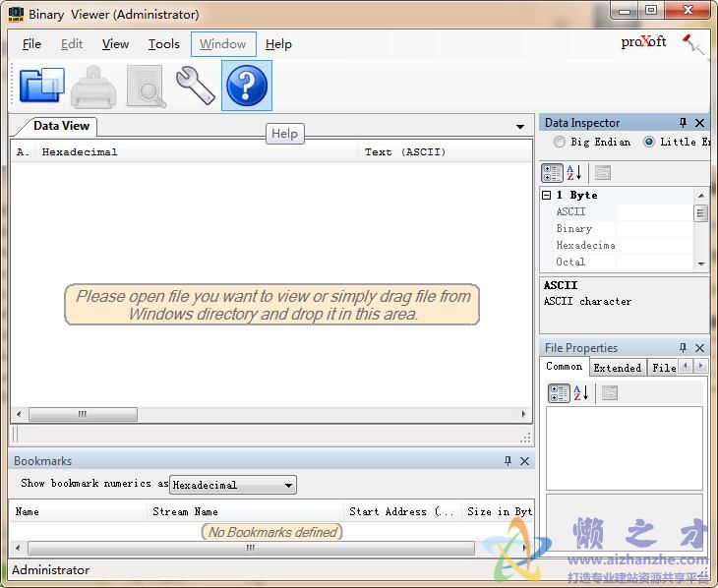The width and height of the screenshot is (718, 588).
Task: Click the Bookmarks horizontal scrollbar thumb
Action: click(x=251, y=548)
